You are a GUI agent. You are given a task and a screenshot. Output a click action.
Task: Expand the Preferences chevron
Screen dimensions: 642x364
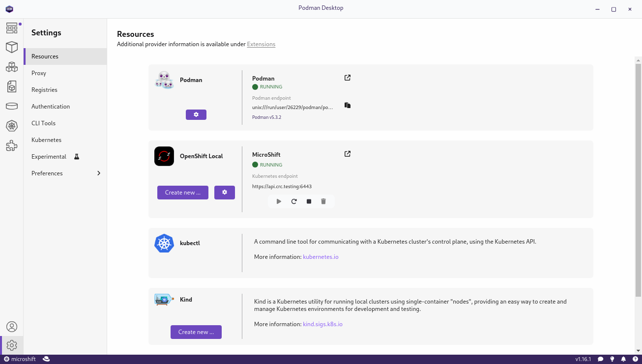[x=99, y=173]
